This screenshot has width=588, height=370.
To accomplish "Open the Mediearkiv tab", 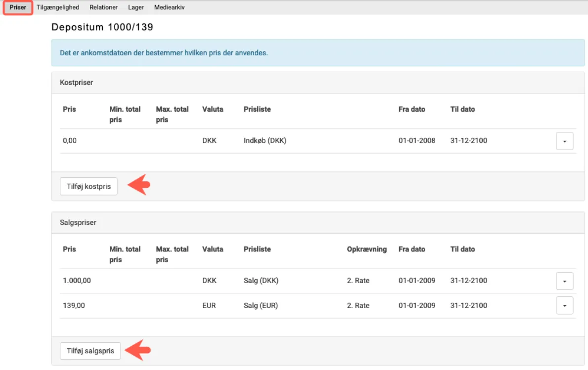I will tap(169, 7).
